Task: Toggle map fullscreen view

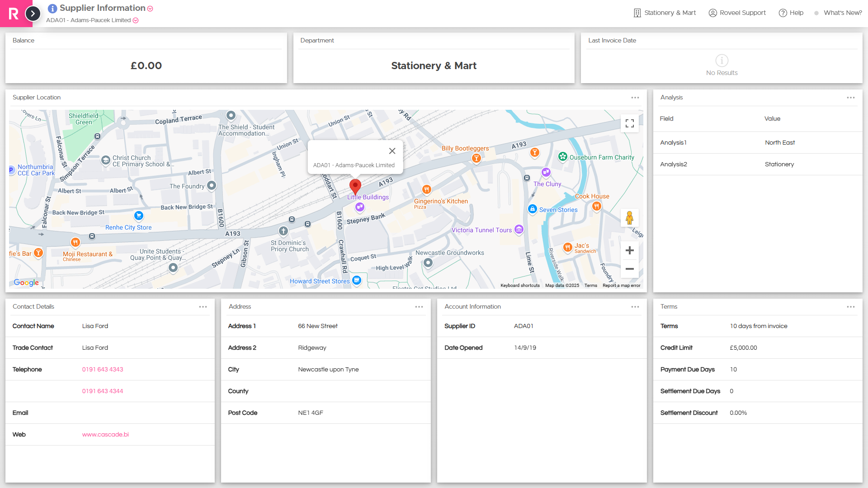Action: 630,123
